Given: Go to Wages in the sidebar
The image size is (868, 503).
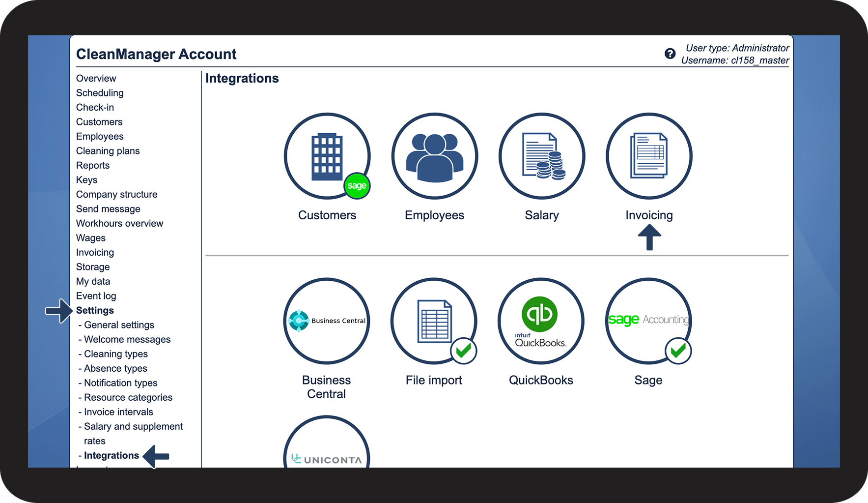Looking at the screenshot, I should coord(91,238).
